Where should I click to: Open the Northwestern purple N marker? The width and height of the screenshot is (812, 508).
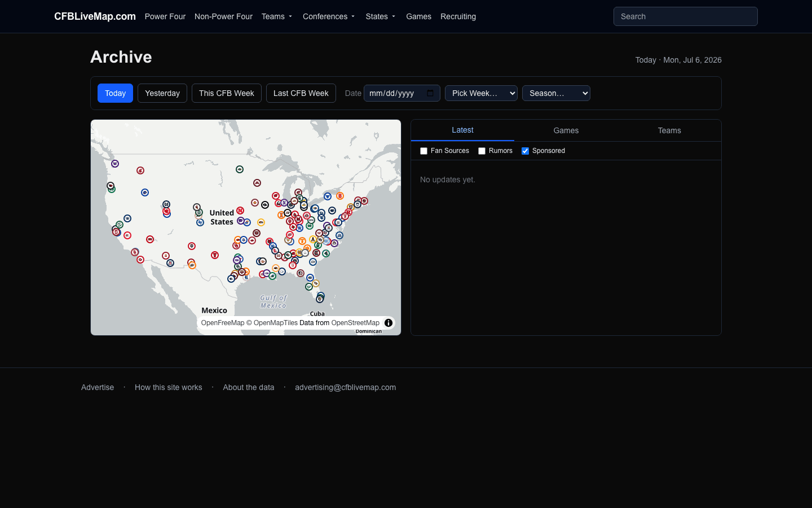284,203
